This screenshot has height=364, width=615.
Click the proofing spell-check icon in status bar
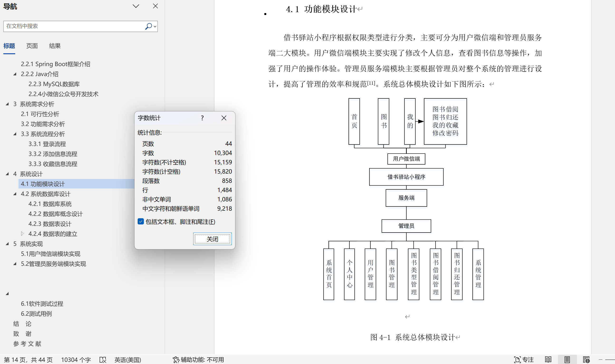coord(103,360)
